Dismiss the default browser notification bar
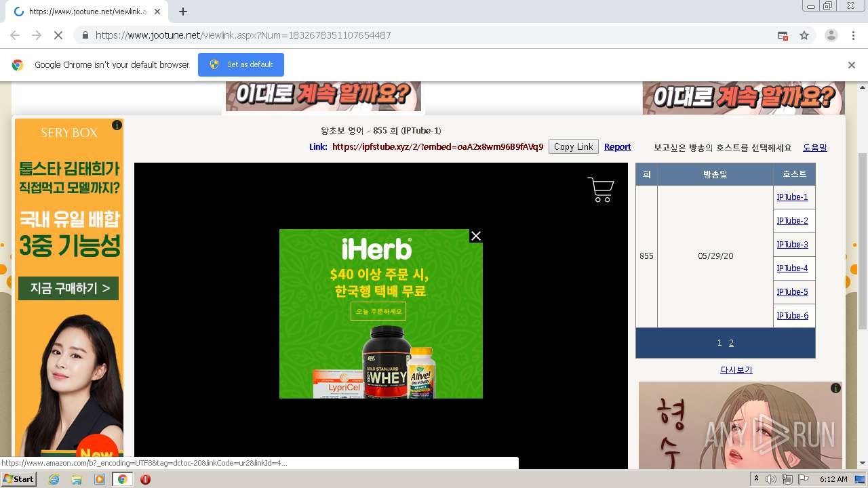The width and height of the screenshot is (868, 488). [852, 65]
